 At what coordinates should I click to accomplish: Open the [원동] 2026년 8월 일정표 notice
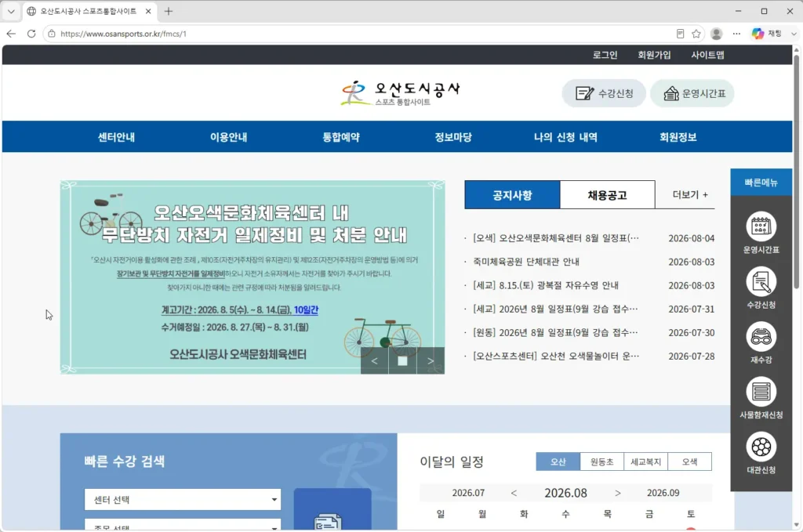[x=555, y=332]
